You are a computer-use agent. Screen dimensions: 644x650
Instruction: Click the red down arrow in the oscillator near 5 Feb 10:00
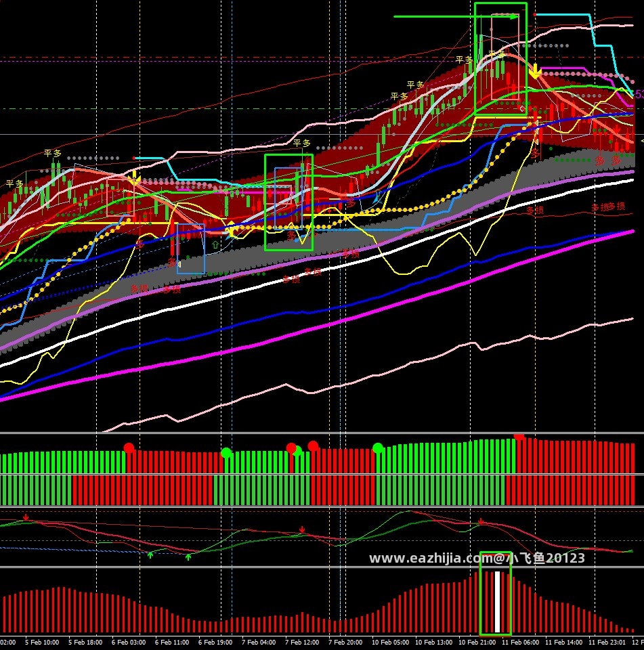pyautogui.click(x=26, y=517)
